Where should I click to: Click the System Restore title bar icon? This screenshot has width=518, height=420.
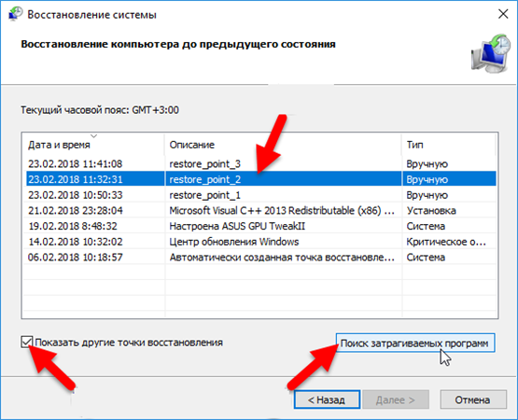click(x=15, y=14)
